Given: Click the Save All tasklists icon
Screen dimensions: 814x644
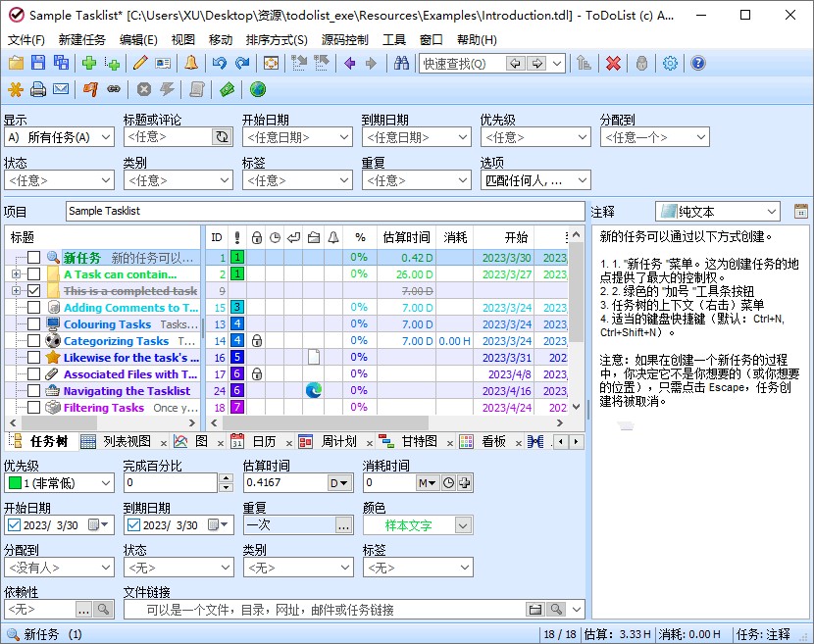Looking at the screenshot, I should tap(61, 64).
